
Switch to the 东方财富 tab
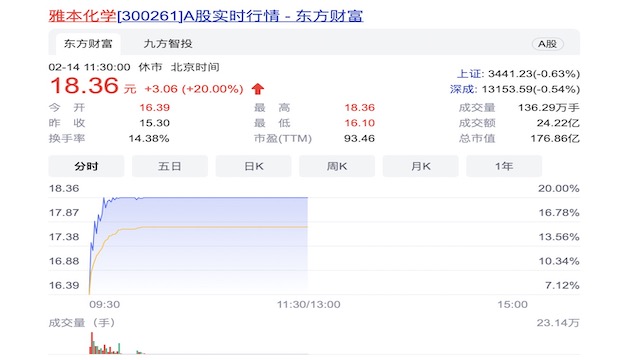(88, 44)
